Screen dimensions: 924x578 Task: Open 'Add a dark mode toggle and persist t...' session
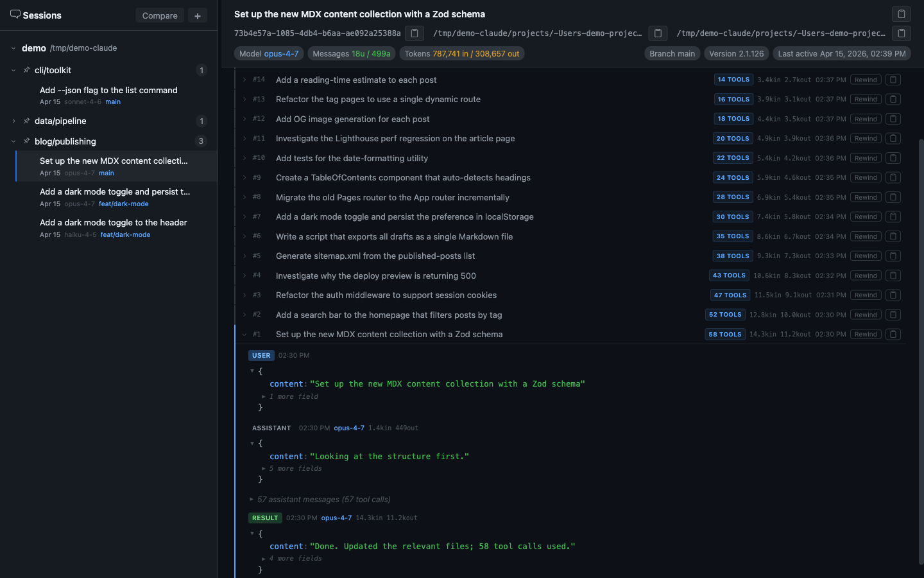[116, 197]
